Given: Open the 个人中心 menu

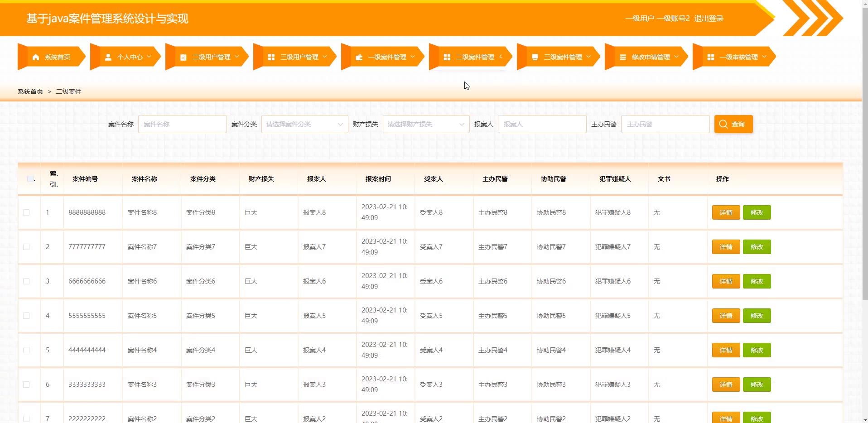Looking at the screenshot, I should click(x=126, y=57).
